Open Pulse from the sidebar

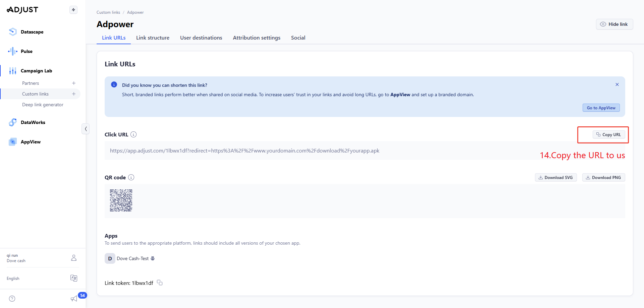click(26, 51)
